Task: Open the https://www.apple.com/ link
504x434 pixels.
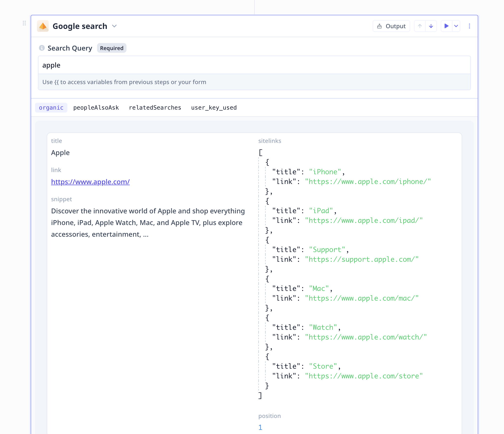Action: pos(90,182)
